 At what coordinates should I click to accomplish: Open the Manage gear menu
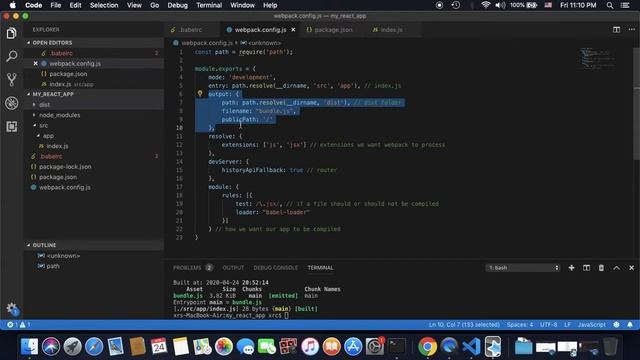point(11,309)
